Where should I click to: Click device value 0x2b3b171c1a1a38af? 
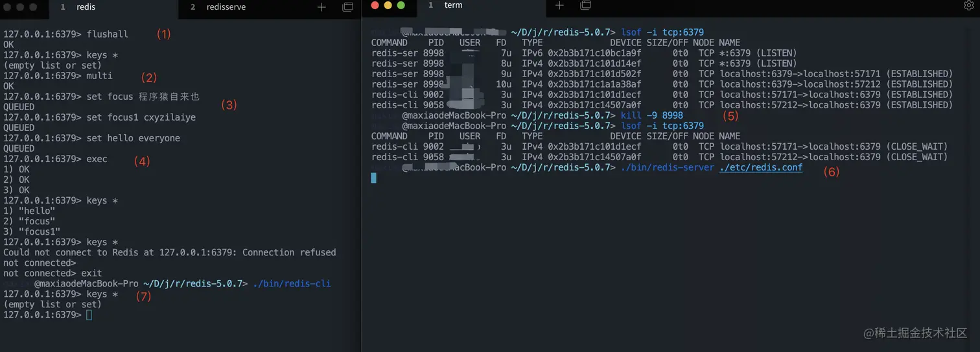tap(594, 84)
